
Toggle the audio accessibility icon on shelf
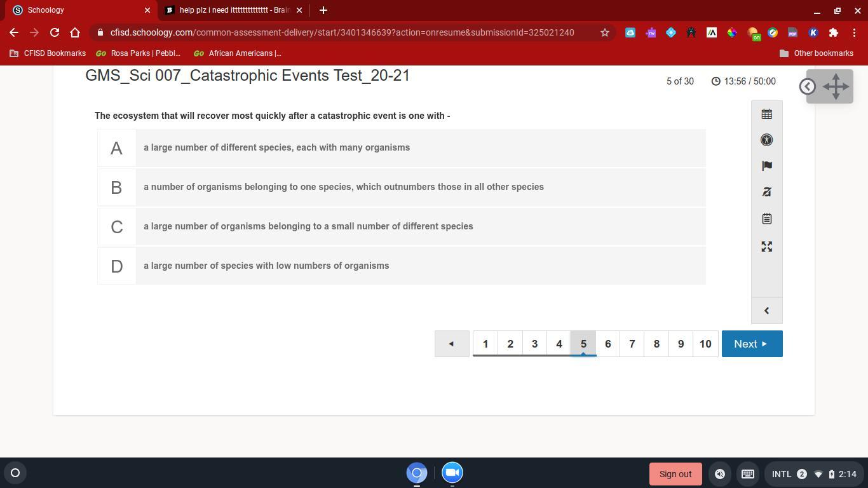[720, 474]
